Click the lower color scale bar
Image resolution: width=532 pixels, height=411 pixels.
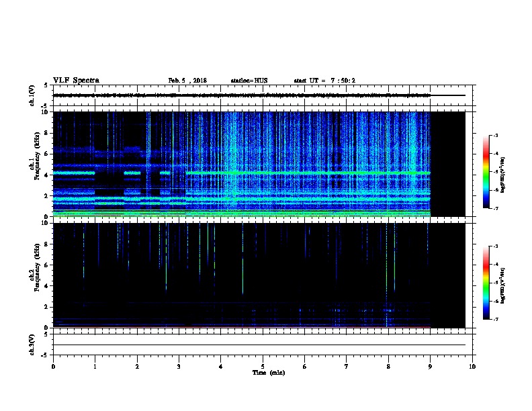click(x=486, y=283)
